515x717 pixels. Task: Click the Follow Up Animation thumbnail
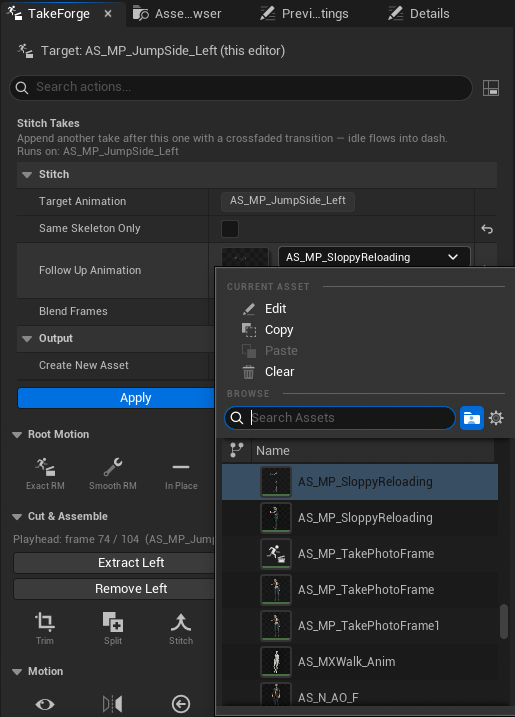[245, 257]
